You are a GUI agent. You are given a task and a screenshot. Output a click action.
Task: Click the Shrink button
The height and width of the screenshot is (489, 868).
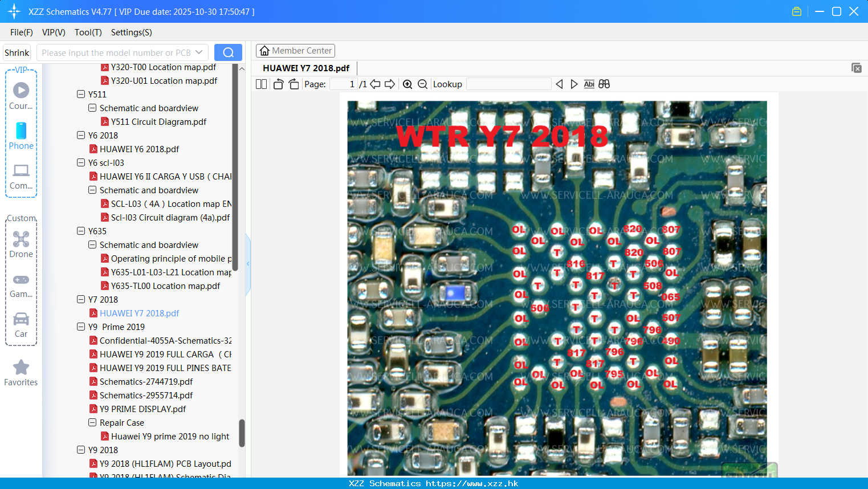pos(17,52)
